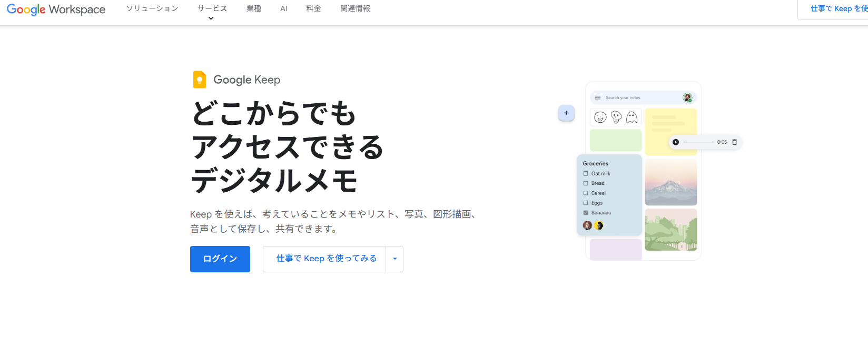868x355 pixels.
Task: Click the audio note progress slider
Action: pos(698,142)
